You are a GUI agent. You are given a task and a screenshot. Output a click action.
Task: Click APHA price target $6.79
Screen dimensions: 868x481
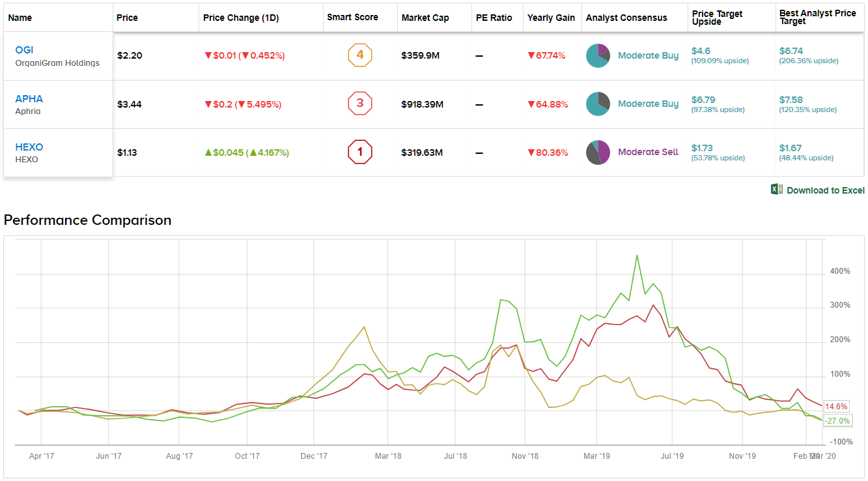coord(703,99)
